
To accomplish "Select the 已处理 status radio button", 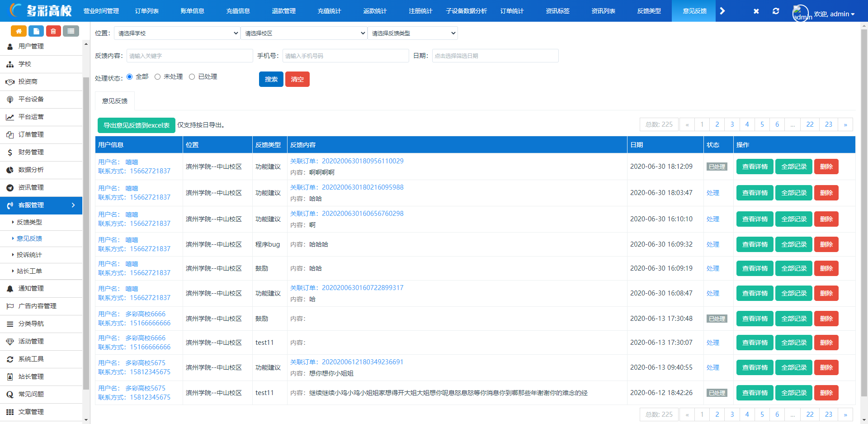I will click(192, 76).
